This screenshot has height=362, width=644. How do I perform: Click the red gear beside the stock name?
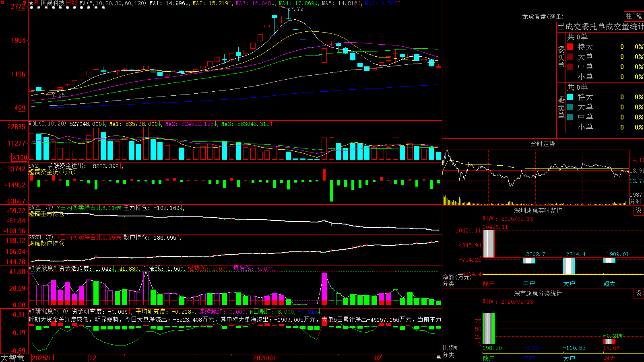[x=36, y=2]
